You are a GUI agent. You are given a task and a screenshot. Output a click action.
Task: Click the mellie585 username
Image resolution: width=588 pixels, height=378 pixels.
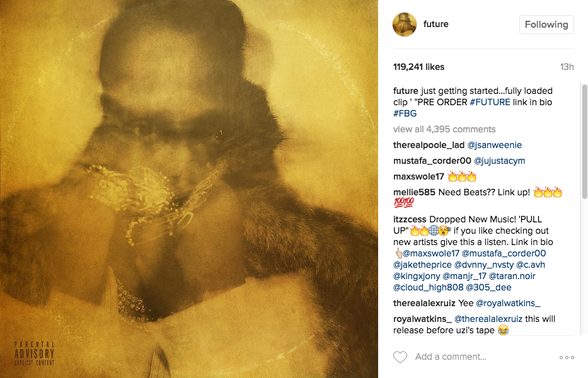coord(414,192)
